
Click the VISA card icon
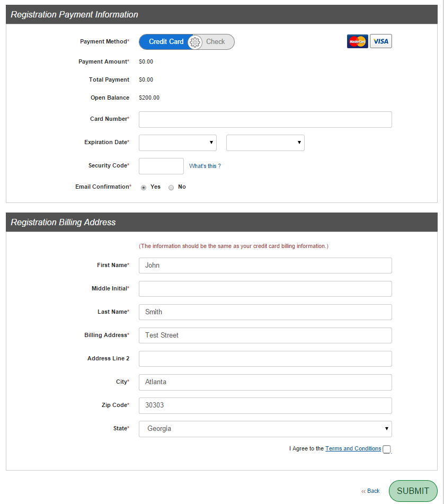(x=381, y=41)
